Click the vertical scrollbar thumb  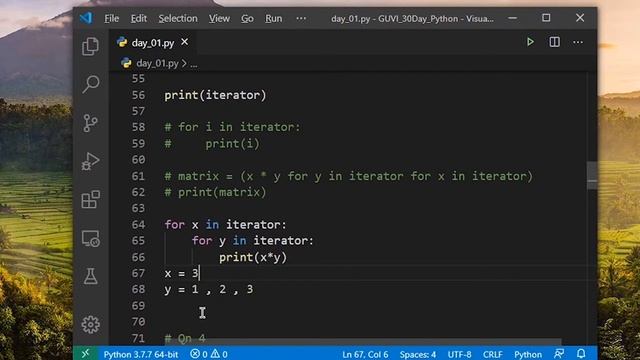[592, 175]
